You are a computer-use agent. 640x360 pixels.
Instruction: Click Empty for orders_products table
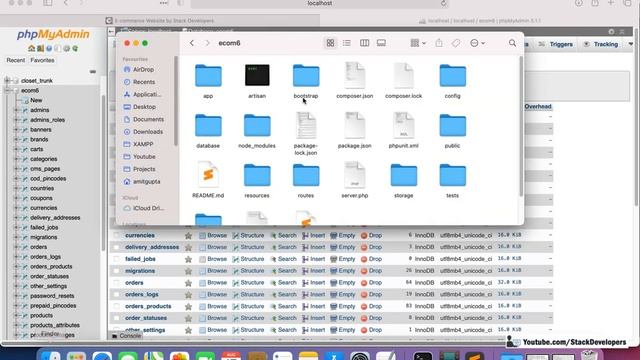(x=343, y=306)
